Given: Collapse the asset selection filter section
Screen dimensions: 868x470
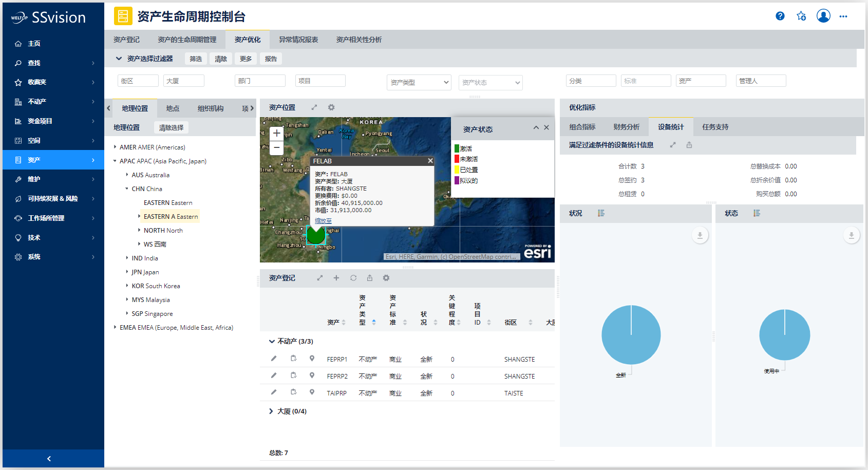Looking at the screenshot, I should (119, 59).
